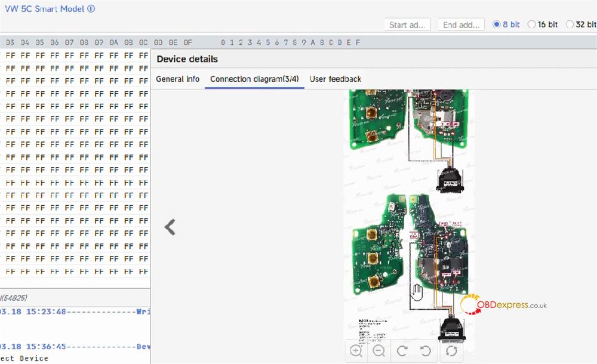Image resolution: width=597 pixels, height=364 pixels.
Task: Rotate the diagram counterclockwise
Action: [x=425, y=351]
